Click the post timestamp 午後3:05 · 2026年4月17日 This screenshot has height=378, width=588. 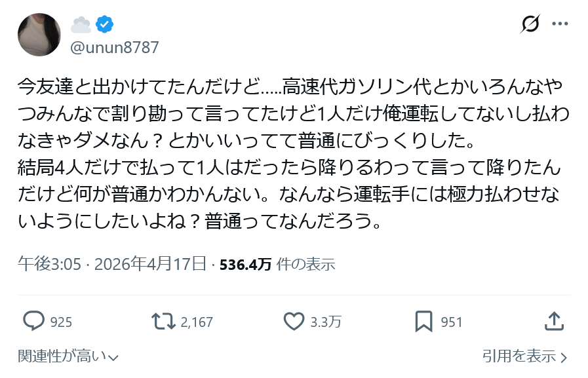click(112, 264)
